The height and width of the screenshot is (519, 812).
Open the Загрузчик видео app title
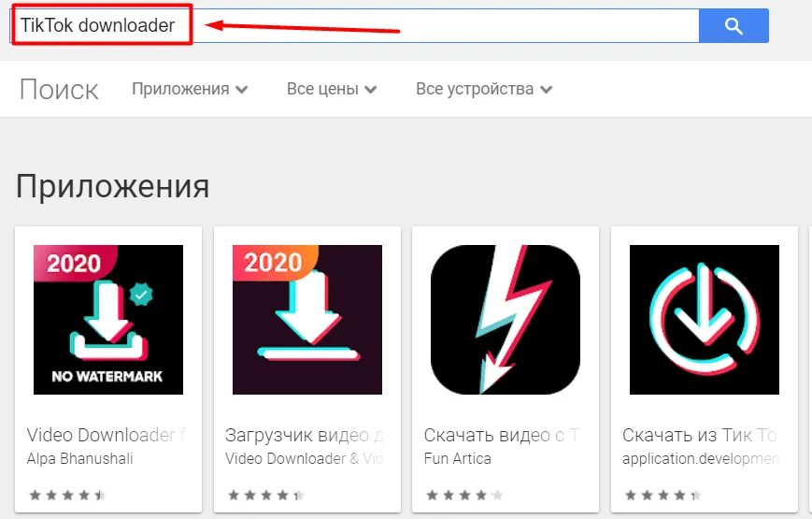[305, 435]
